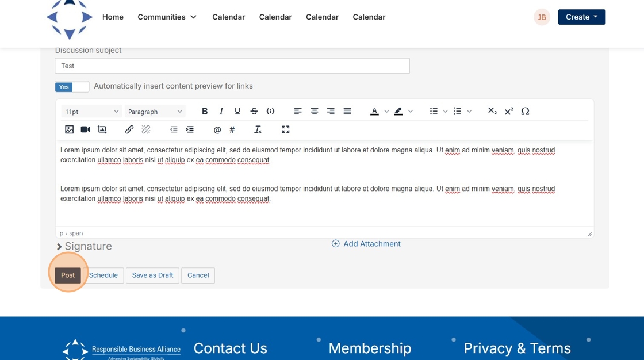Click inside the editor's first Lorem ipsum paragraph
Screen dimensions: 644x360
(x=308, y=155)
